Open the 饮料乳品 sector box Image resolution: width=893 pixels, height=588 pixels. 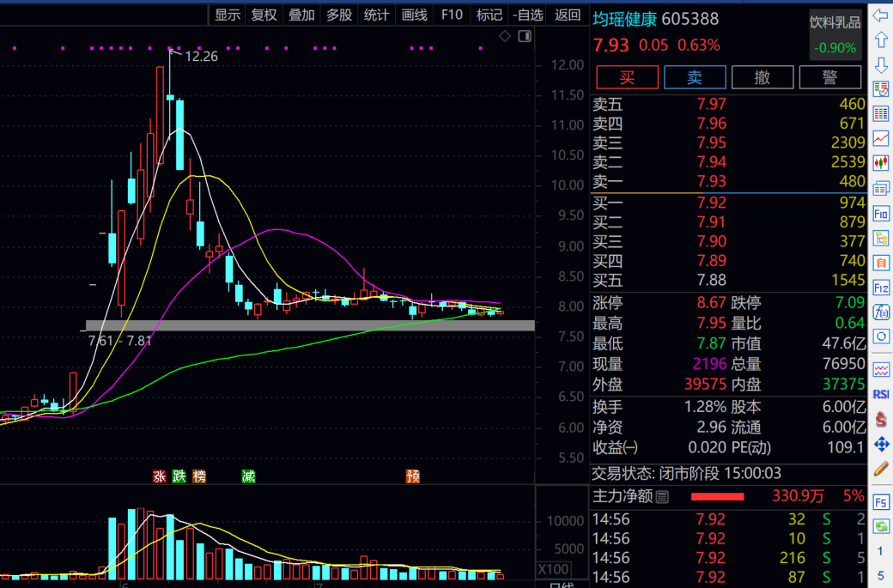[x=835, y=34]
